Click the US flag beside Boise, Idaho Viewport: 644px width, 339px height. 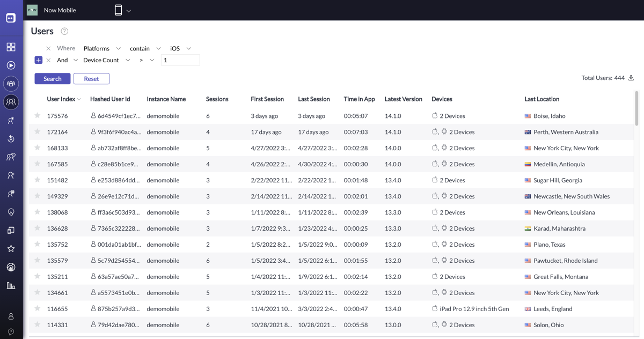528,116
